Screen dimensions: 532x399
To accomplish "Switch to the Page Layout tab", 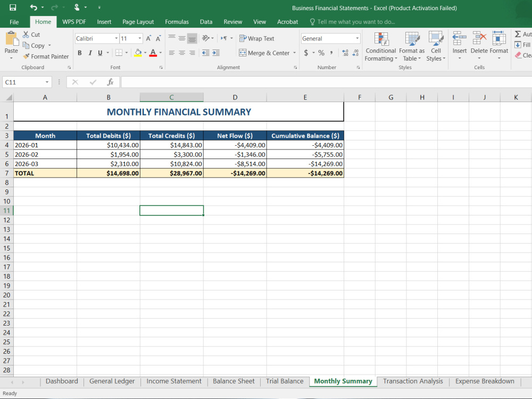I will pyautogui.click(x=138, y=22).
